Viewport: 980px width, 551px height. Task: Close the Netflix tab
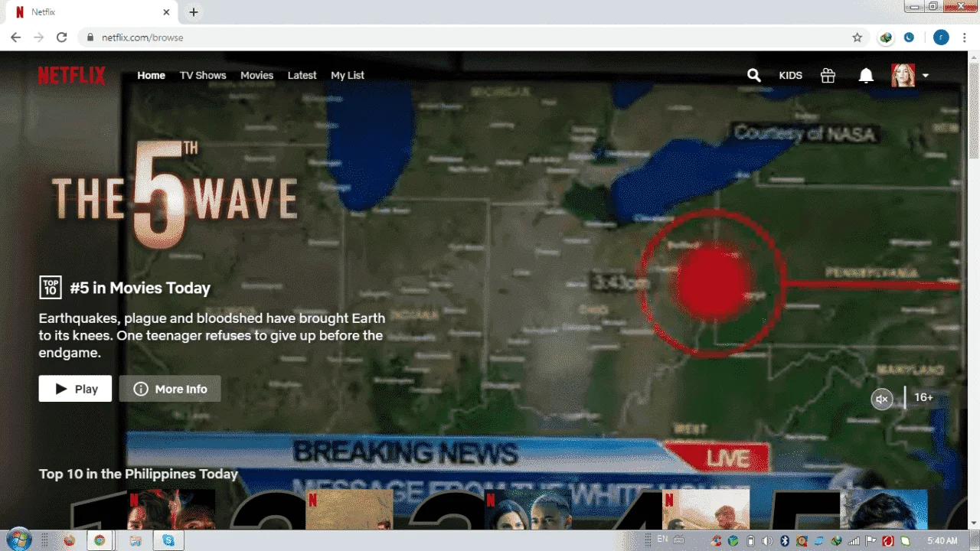point(167,12)
